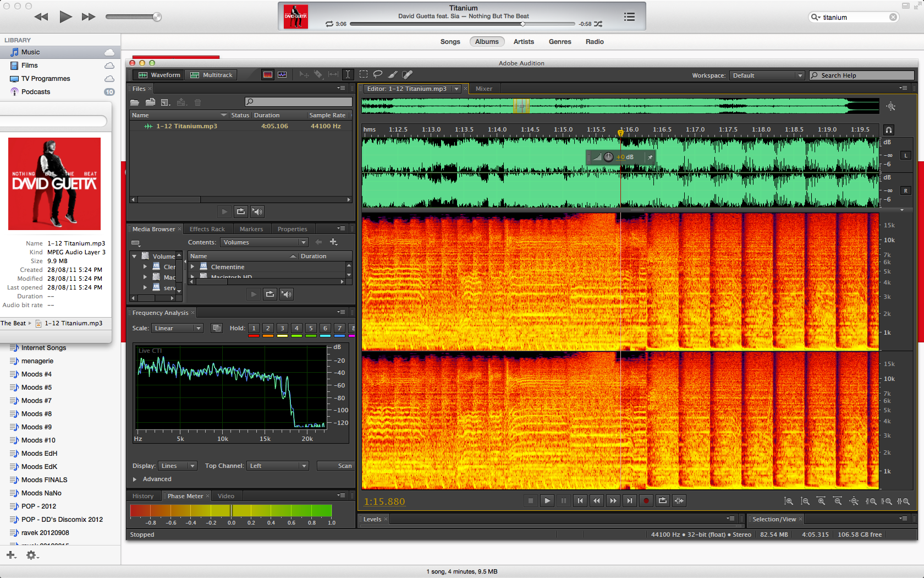Fast forward the editor playhead
Image resolution: width=924 pixels, height=578 pixels.
coord(613,501)
